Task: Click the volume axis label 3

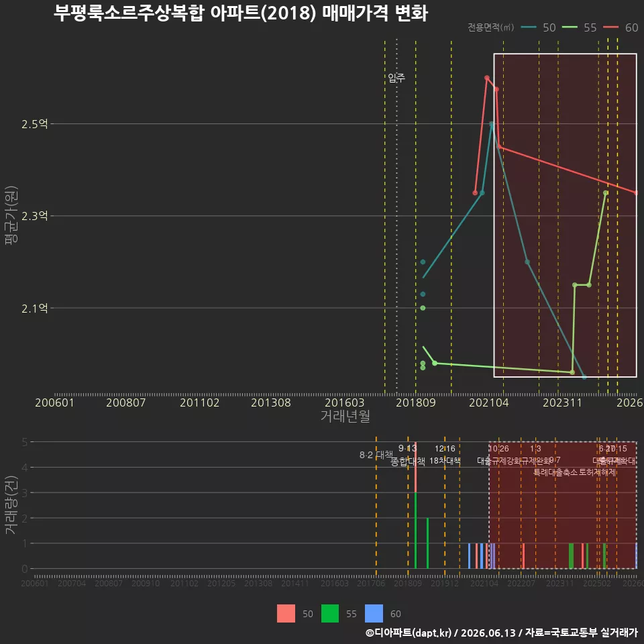Action: 25,492
